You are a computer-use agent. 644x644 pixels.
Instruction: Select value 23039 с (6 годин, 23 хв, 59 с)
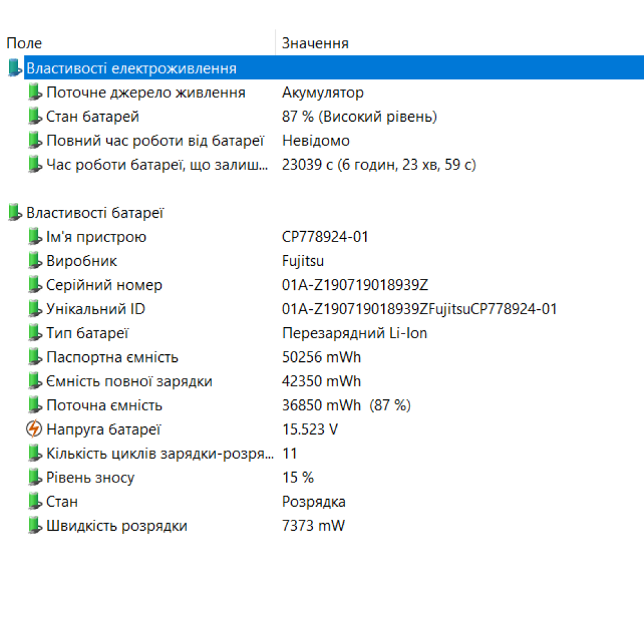coord(379,165)
